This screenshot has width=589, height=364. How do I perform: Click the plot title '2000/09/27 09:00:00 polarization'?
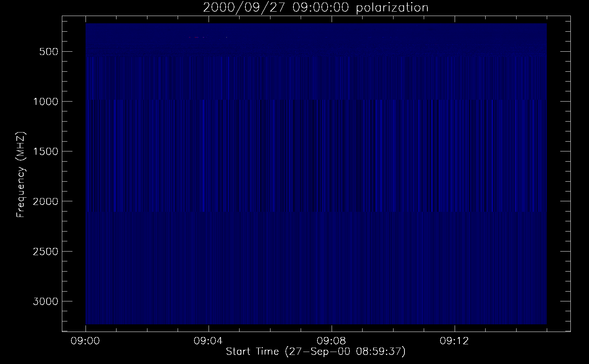tap(316, 7)
